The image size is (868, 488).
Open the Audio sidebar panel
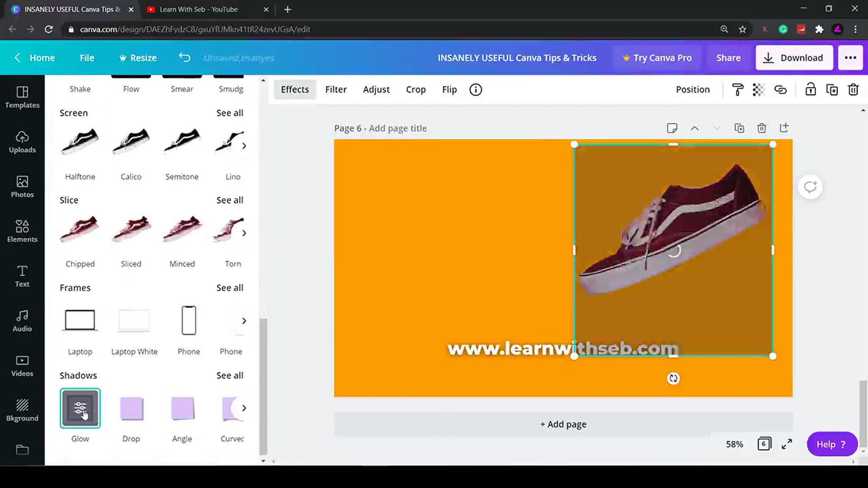pyautogui.click(x=22, y=321)
